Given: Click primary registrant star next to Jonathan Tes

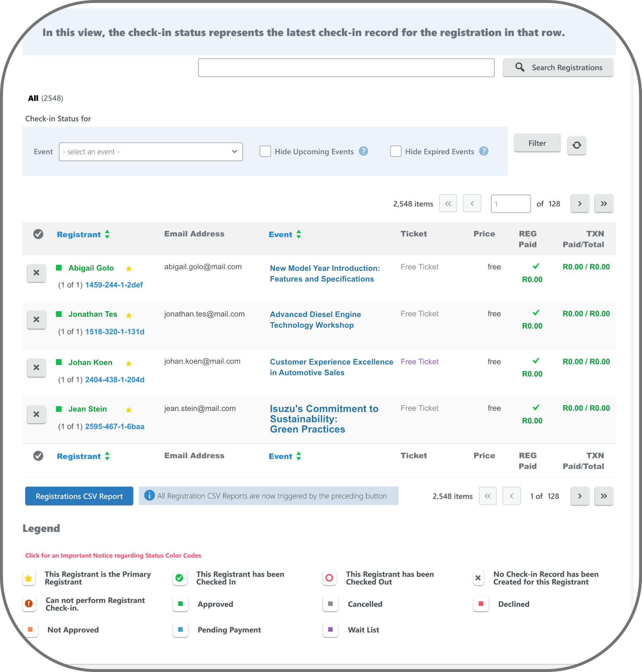Looking at the screenshot, I should pos(129,315).
